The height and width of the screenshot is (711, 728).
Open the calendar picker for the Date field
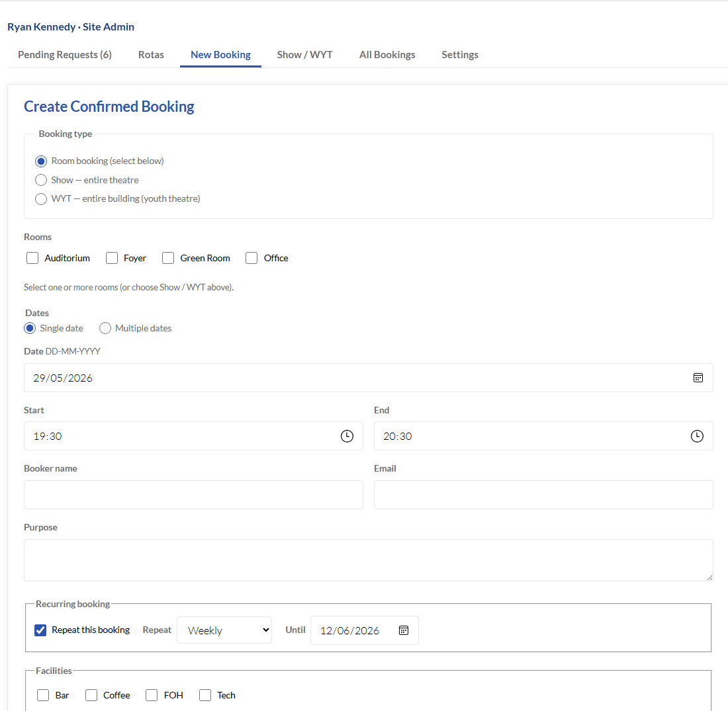698,378
